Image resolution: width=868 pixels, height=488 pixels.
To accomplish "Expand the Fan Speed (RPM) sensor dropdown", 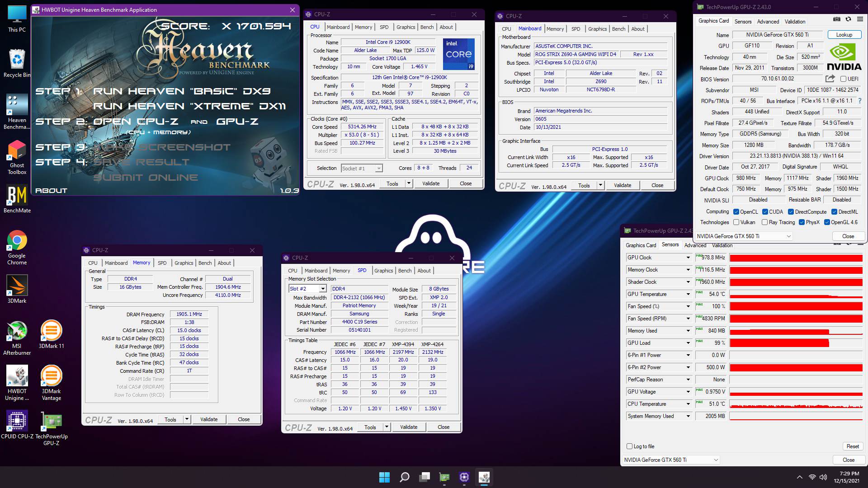I will pos(688,319).
